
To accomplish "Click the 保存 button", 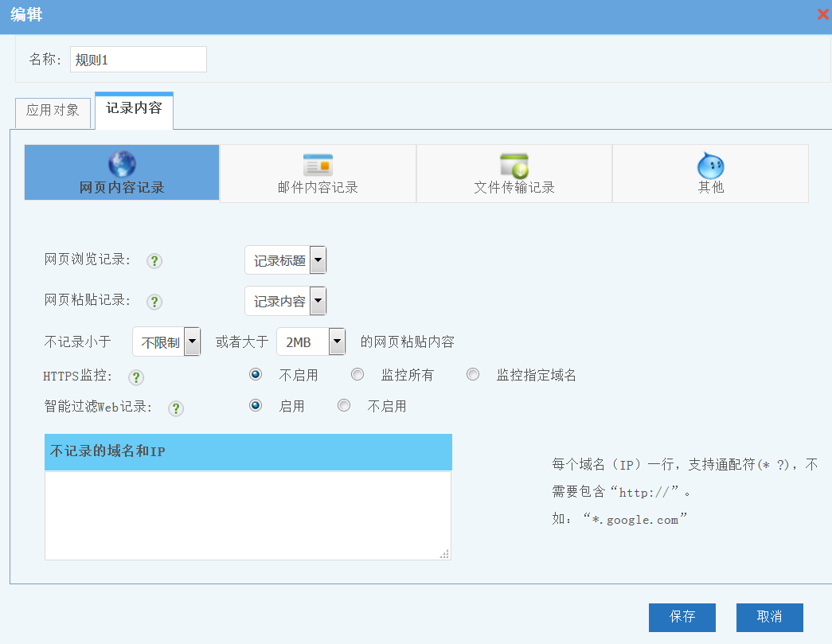I will click(x=682, y=617).
